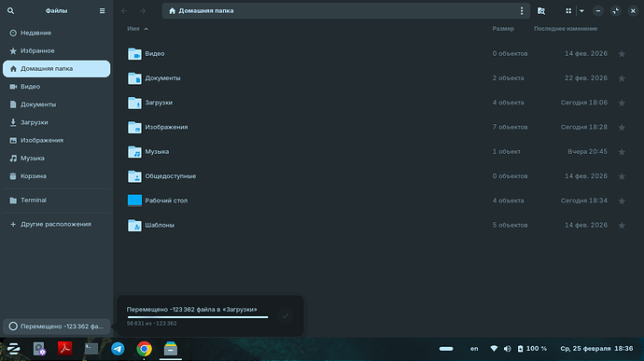Switch to grid view
644x361 pixels.
(568, 11)
